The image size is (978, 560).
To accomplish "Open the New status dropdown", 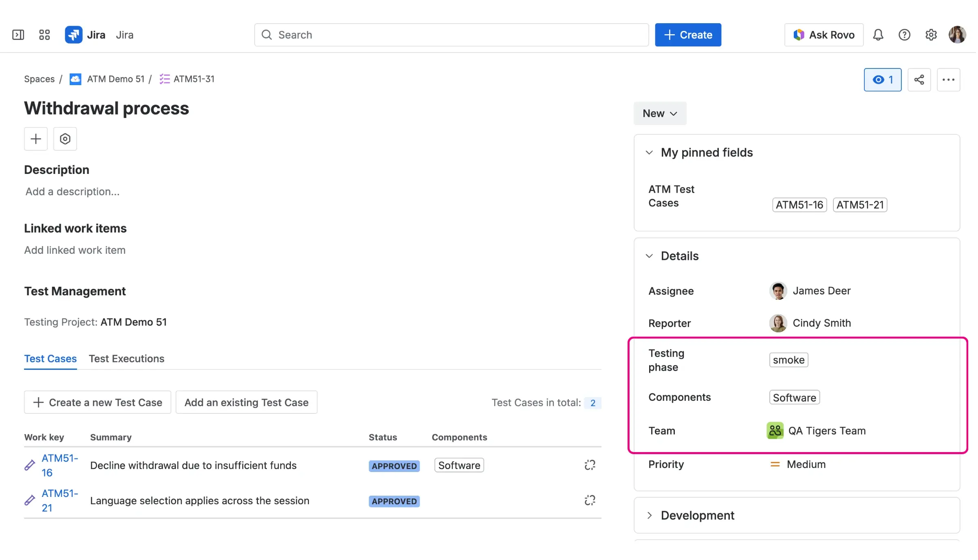I will click(x=659, y=113).
